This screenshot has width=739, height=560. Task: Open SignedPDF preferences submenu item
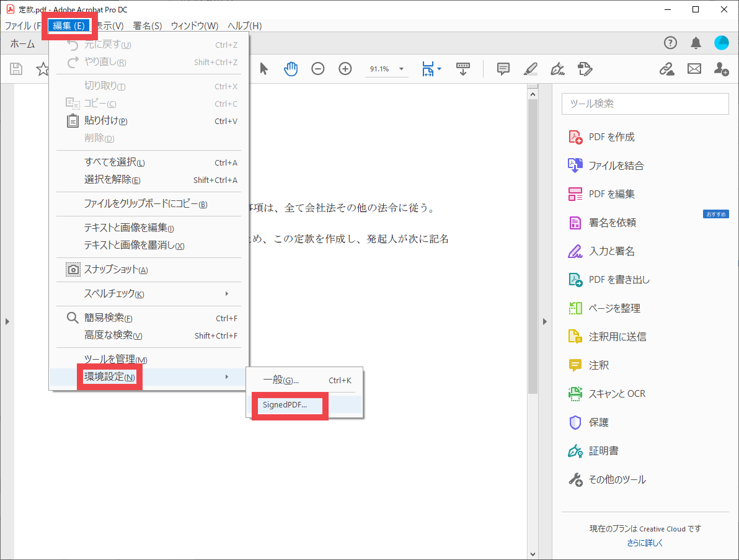pyautogui.click(x=285, y=405)
